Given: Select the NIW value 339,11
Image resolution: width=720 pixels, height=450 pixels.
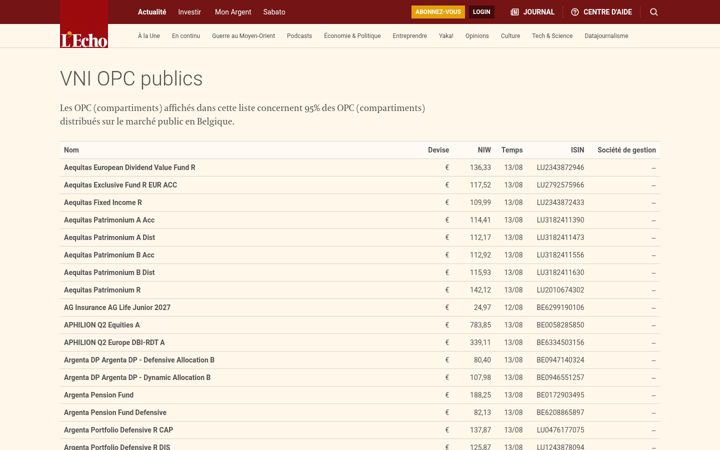Looking at the screenshot, I should (x=480, y=342).
